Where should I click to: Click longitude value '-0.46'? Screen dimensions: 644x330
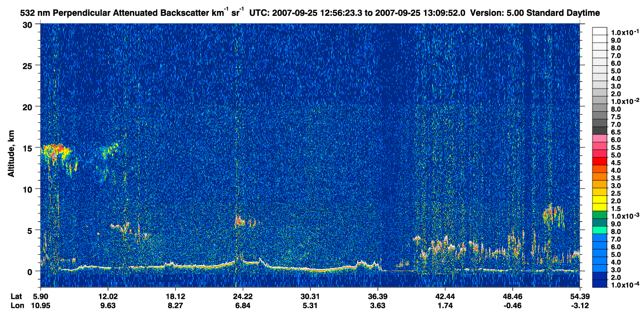[512, 306]
